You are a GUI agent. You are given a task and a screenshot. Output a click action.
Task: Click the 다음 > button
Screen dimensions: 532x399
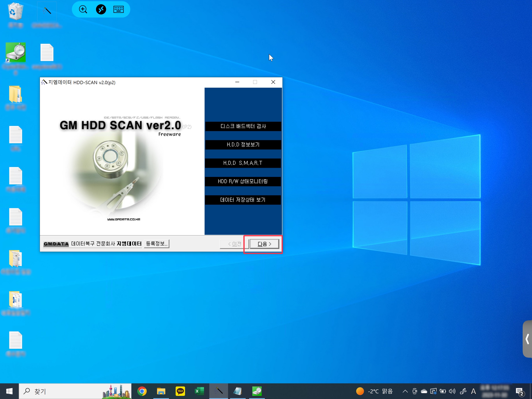pos(264,244)
